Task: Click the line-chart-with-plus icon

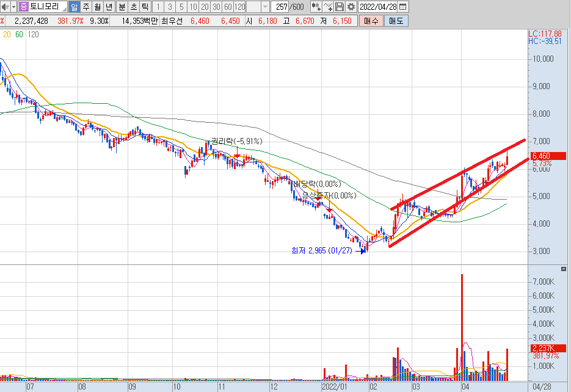Action: pos(327,7)
